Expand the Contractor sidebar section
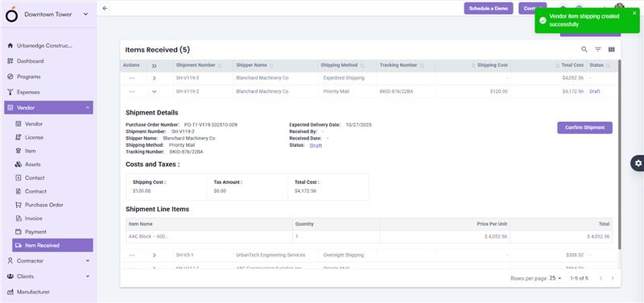 tap(48, 261)
